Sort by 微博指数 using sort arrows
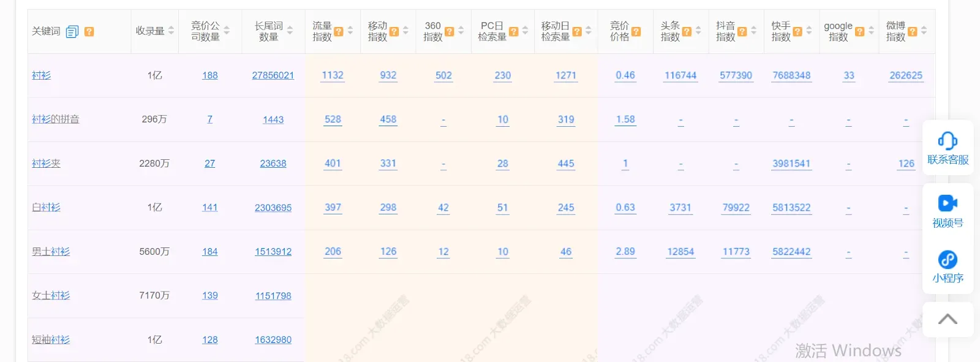This screenshot has height=362, width=980. pos(924,31)
